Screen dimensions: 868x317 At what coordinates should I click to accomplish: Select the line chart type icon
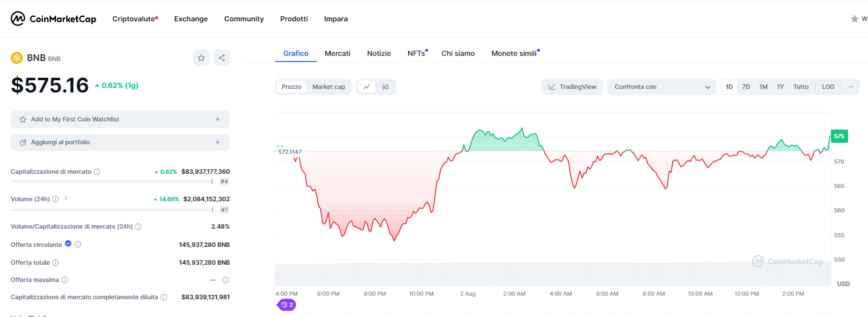367,87
